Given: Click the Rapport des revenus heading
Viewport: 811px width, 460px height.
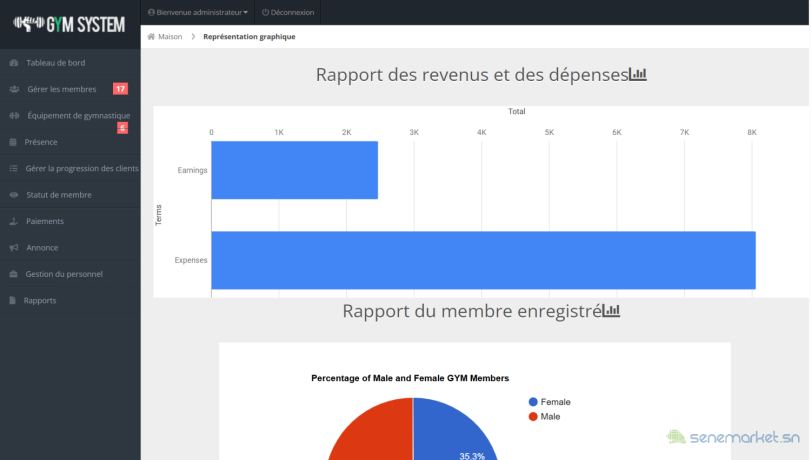Looking at the screenshot, I should [472, 75].
